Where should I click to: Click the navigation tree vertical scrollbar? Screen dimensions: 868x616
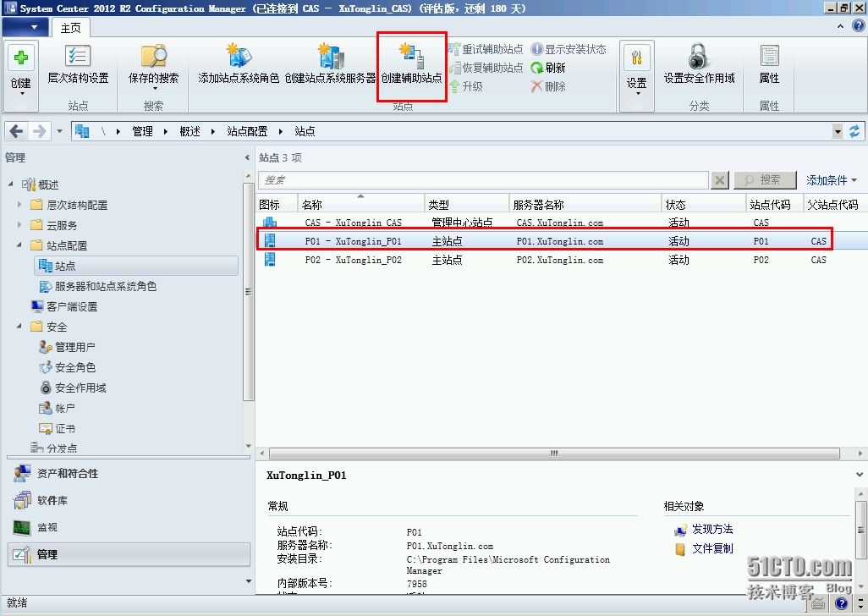coord(249,291)
